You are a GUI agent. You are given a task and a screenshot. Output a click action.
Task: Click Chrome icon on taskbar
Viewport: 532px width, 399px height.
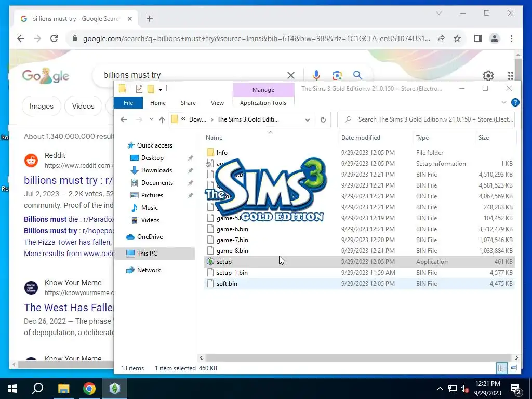[x=89, y=389]
